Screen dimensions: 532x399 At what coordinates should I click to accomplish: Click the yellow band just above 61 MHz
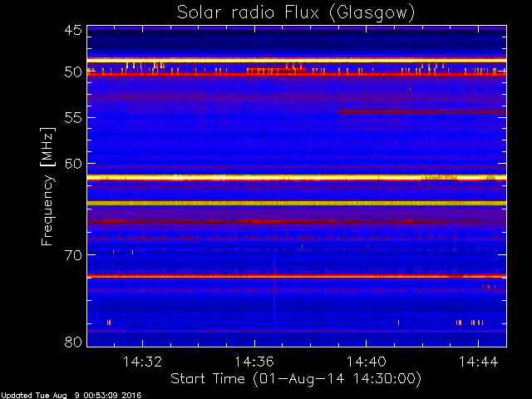point(297,177)
